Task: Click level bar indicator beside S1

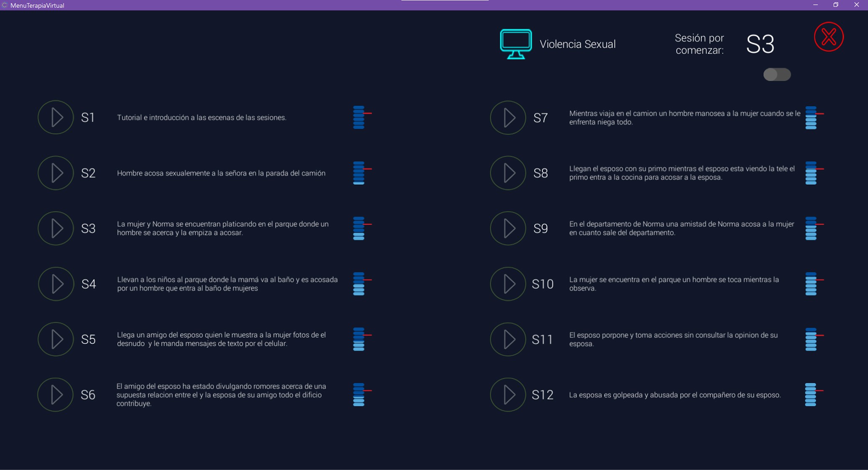Action: pyautogui.click(x=359, y=117)
